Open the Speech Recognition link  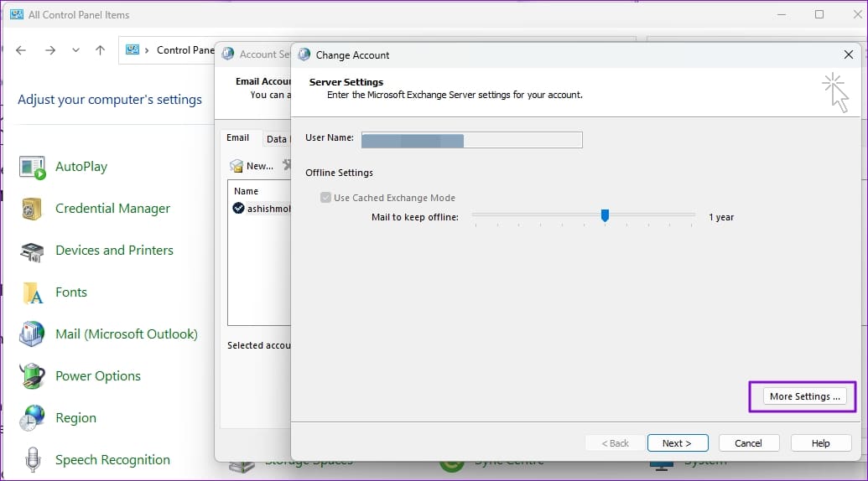point(113,460)
